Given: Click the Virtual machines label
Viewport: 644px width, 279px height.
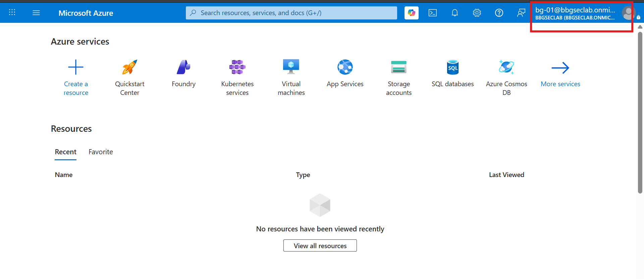Looking at the screenshot, I should click(291, 88).
